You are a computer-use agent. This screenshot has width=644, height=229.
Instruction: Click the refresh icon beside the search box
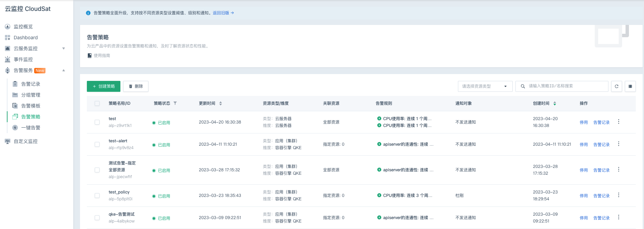pyautogui.click(x=616, y=86)
